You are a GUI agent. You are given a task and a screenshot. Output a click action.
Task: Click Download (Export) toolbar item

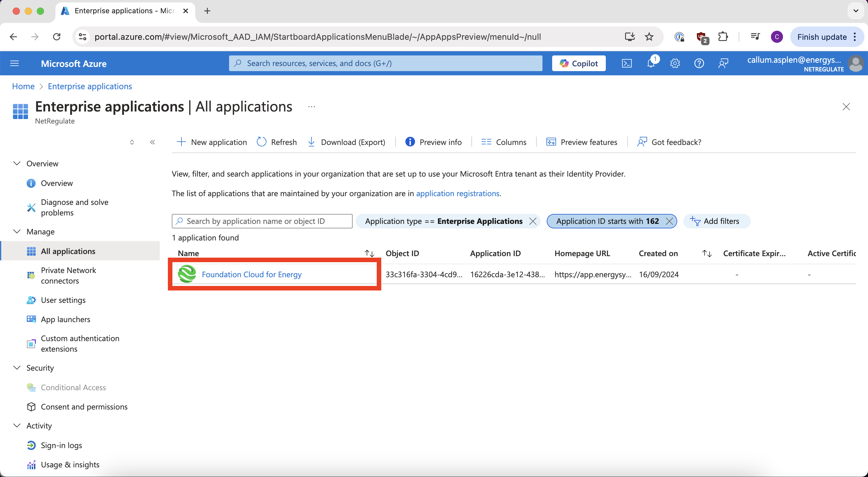tap(347, 142)
